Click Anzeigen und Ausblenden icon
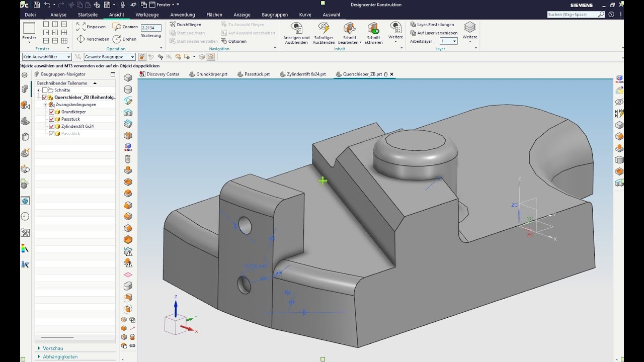This screenshot has height=362, width=644. point(296,28)
